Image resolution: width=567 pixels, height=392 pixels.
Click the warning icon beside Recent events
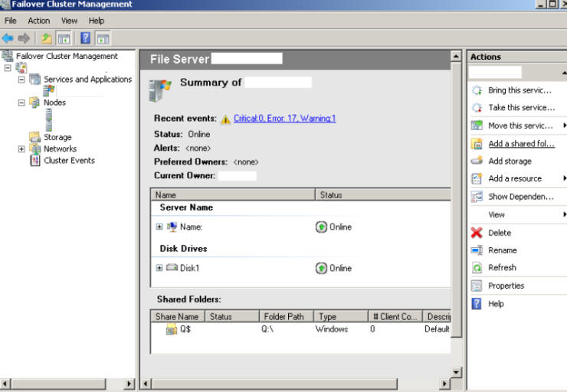[225, 119]
